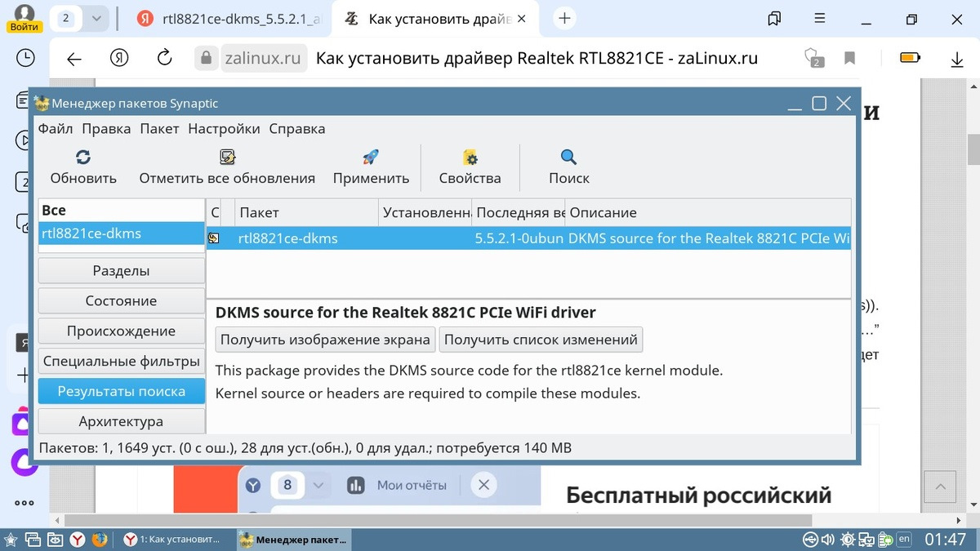The height and width of the screenshot is (551, 980).
Task: Open the keyboard layout en indicator
Action: click(x=904, y=539)
